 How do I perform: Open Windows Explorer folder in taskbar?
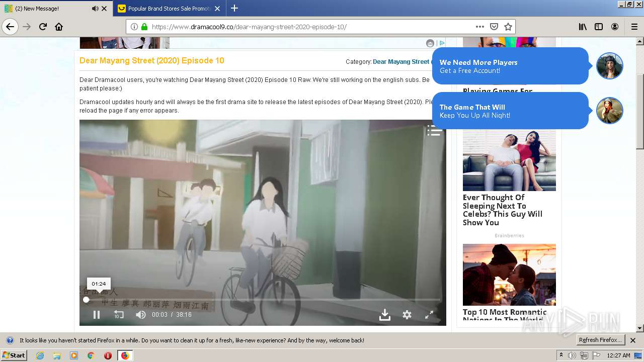coord(57,355)
